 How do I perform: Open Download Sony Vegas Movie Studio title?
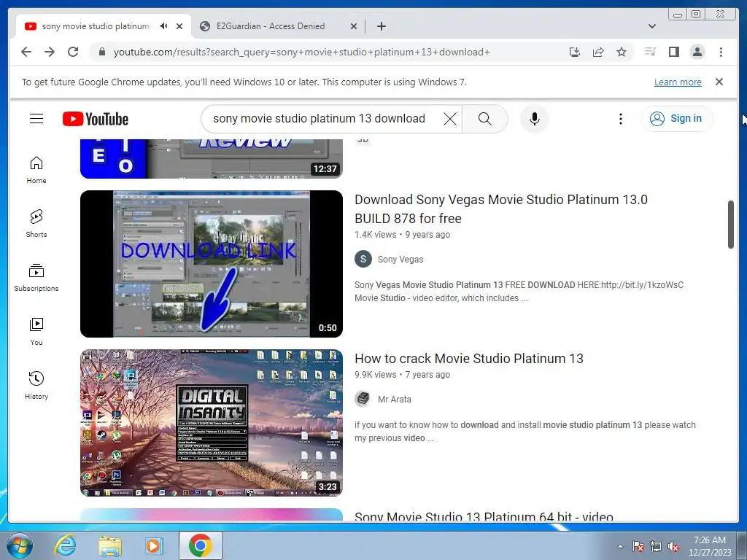pos(500,209)
